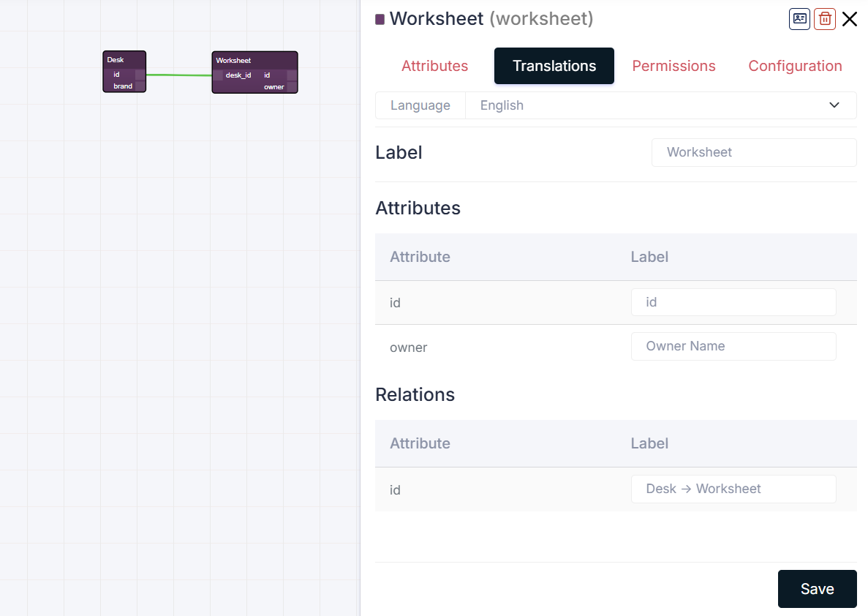The height and width of the screenshot is (616, 868).
Task: Click the Worksheet desk_id input port
Action: (218, 75)
